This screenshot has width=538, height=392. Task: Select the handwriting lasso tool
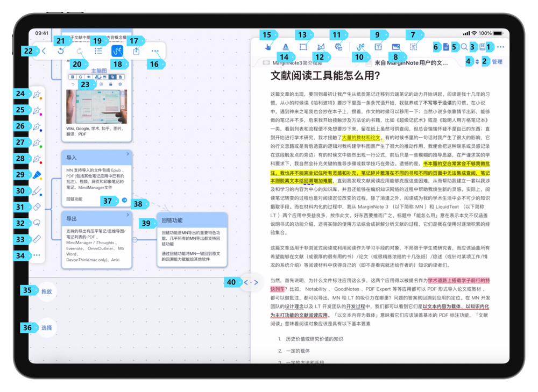coord(37,223)
